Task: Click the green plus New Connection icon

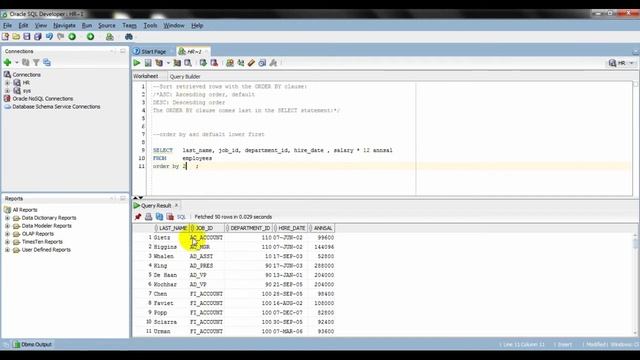Action: (7, 62)
